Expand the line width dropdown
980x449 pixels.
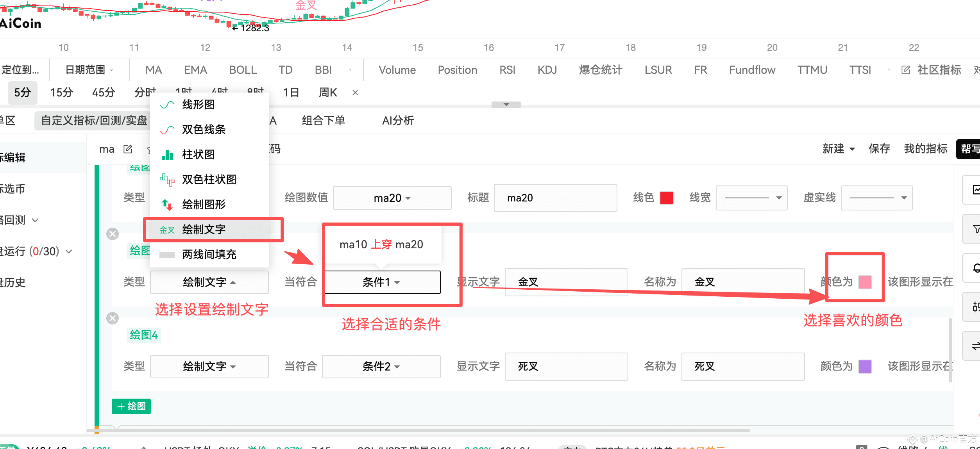[751, 198]
